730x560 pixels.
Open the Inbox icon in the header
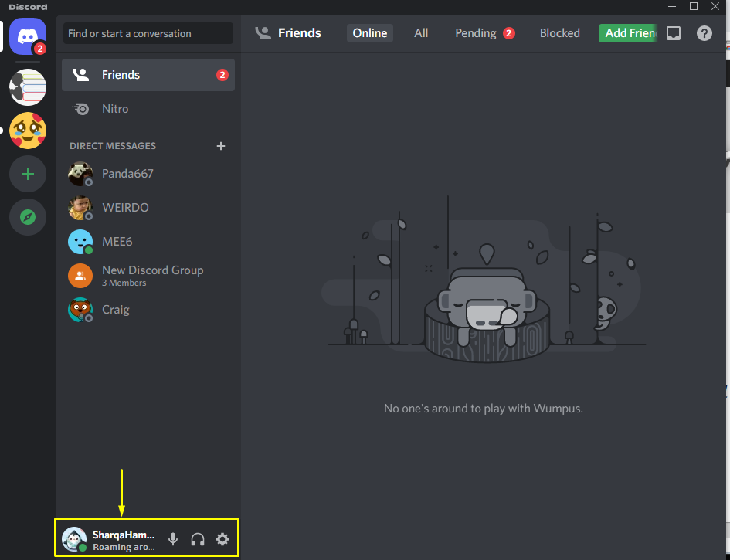pos(674,33)
